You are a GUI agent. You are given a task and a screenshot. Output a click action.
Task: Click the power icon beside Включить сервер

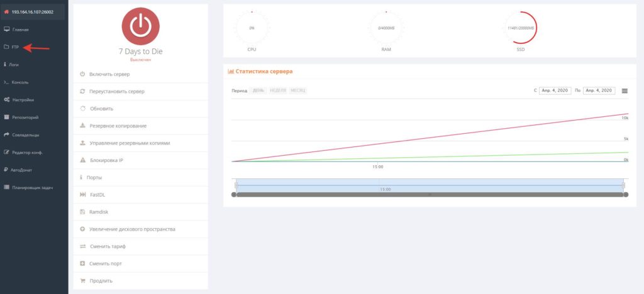(82, 74)
